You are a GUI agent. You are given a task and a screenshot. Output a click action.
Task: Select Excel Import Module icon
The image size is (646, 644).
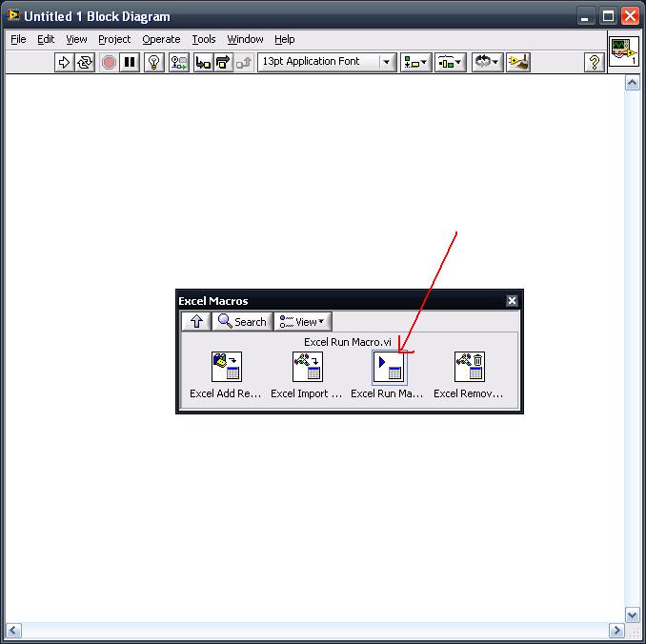click(x=308, y=367)
